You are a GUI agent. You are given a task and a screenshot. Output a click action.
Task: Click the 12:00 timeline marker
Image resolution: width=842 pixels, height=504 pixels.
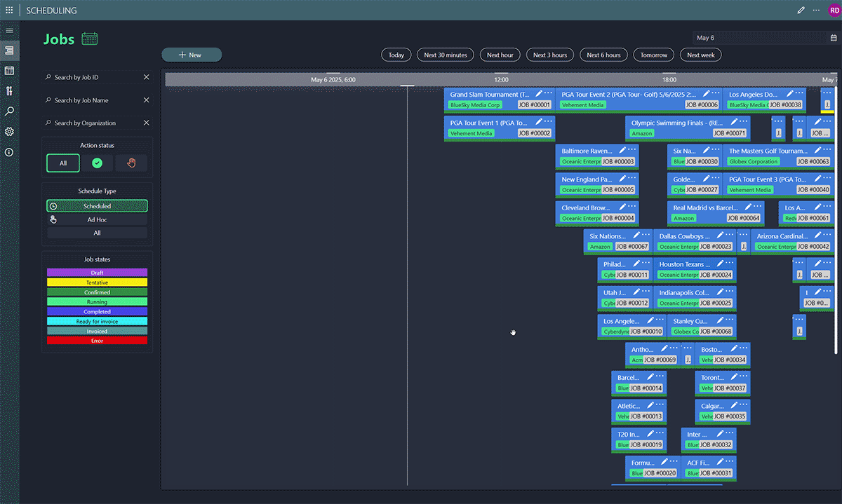[x=501, y=79]
